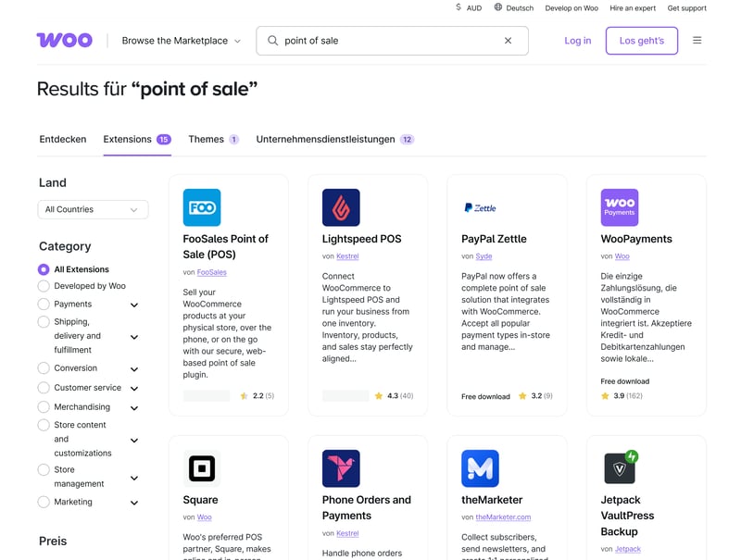The height and width of the screenshot is (560, 741).
Task: Choose the Marketing category radio button
Action: [x=44, y=502]
